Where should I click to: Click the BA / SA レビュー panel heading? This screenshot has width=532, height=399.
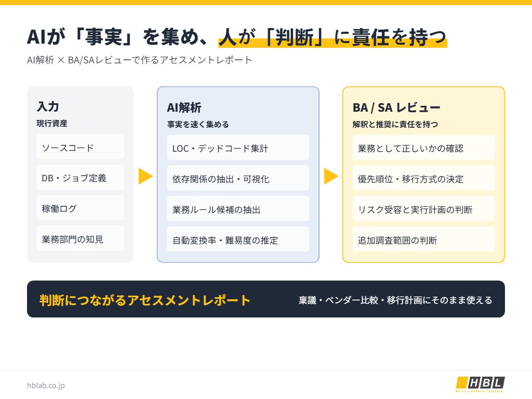[x=396, y=108]
